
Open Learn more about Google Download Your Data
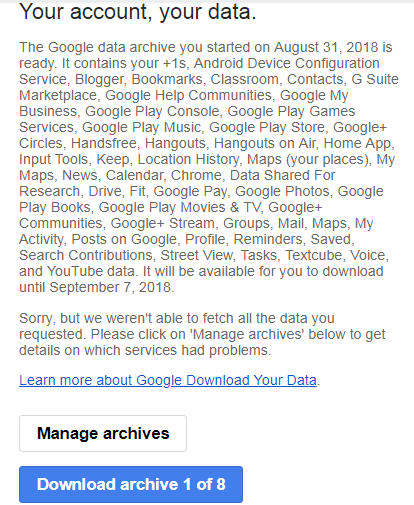(168, 380)
